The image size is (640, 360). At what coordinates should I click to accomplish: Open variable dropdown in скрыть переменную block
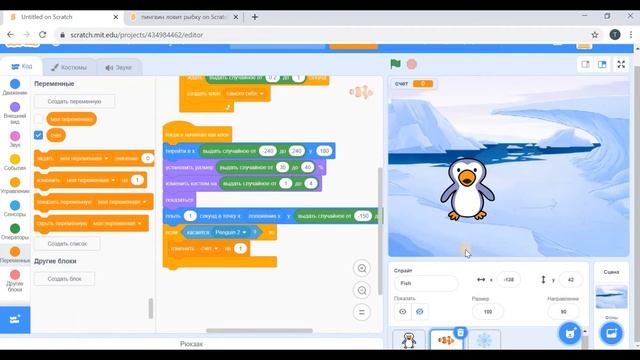117,223
